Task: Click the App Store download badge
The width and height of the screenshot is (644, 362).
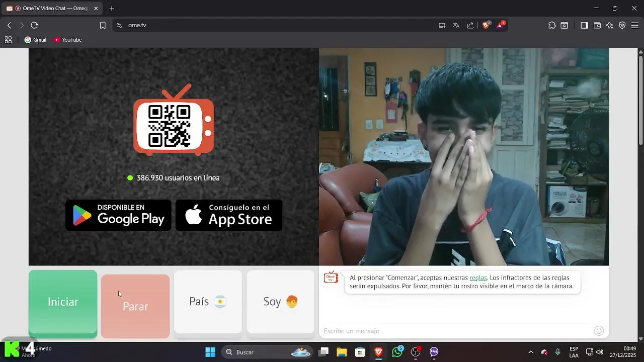Action: point(229,215)
